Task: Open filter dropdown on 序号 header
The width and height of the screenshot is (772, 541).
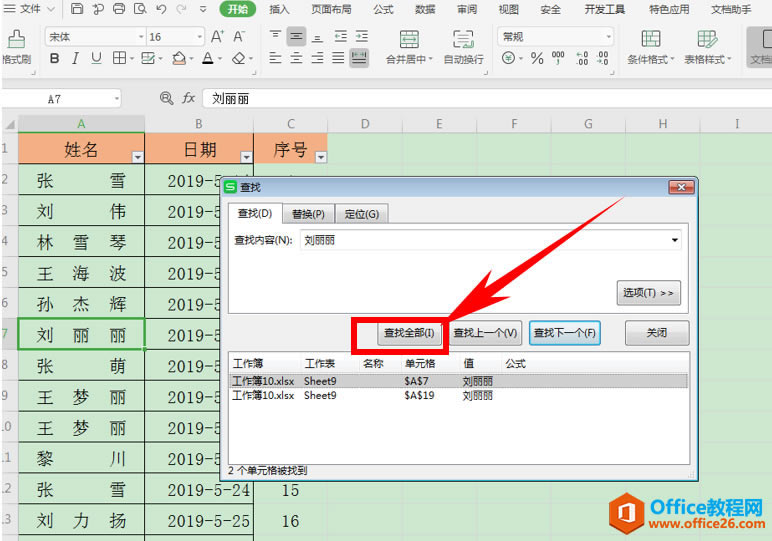Action: click(321, 157)
